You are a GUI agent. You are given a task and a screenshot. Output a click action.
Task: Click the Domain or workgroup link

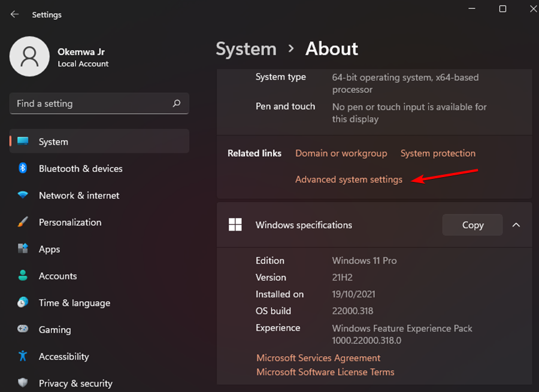click(341, 153)
